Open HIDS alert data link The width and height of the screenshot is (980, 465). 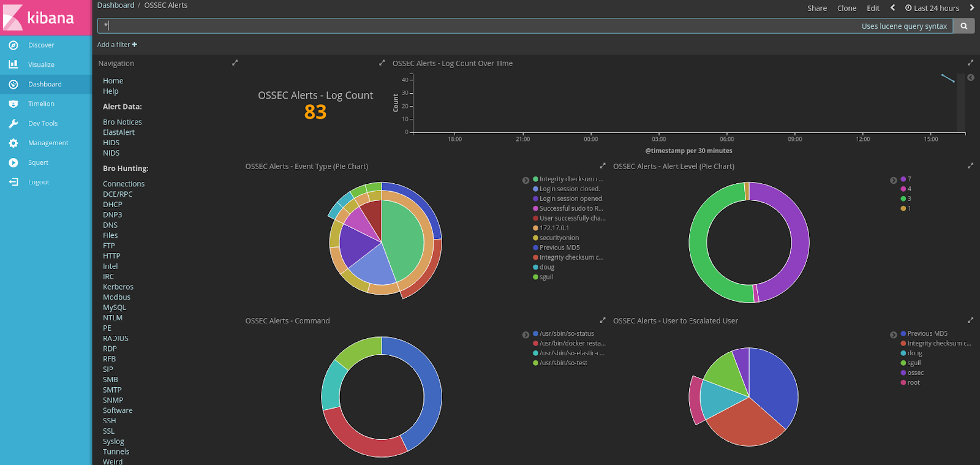[x=111, y=143]
